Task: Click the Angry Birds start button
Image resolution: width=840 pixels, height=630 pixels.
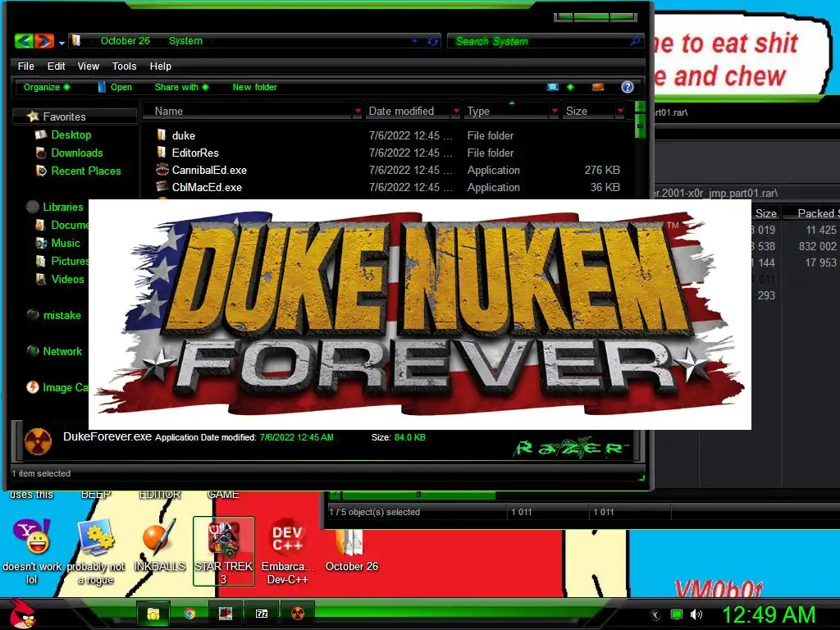Action: tap(22, 614)
